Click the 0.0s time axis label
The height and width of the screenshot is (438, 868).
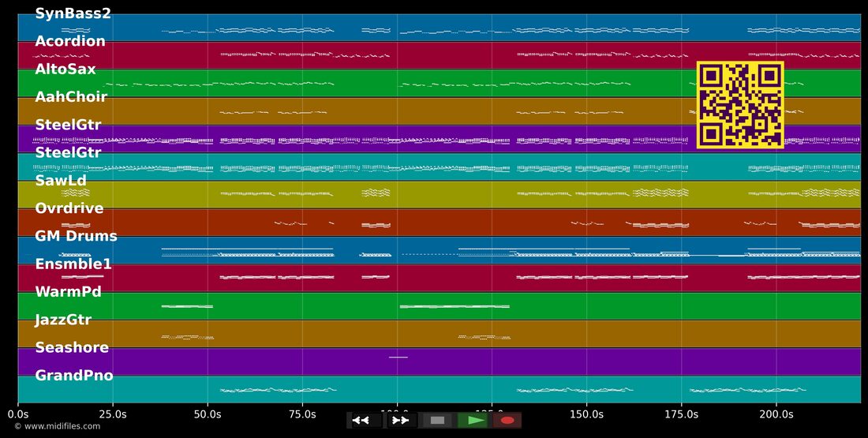click(18, 414)
